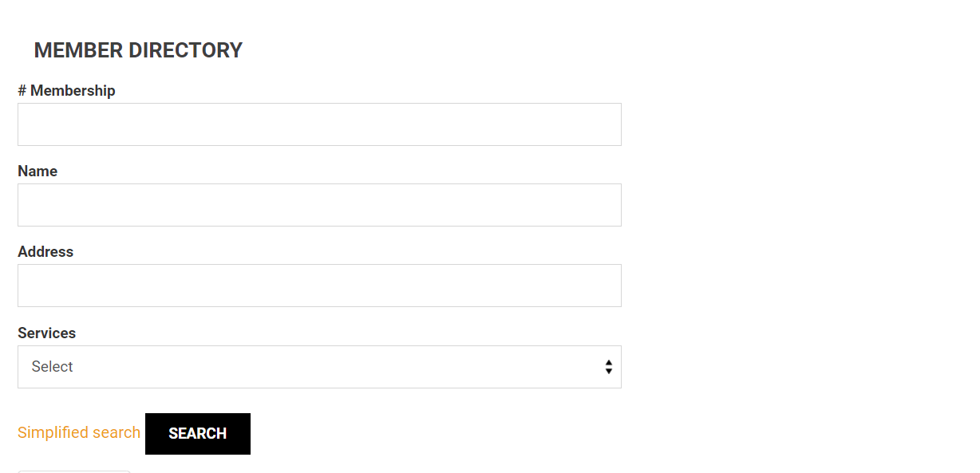Click the 'Name' field label
980x473 pixels.
pyautogui.click(x=38, y=171)
